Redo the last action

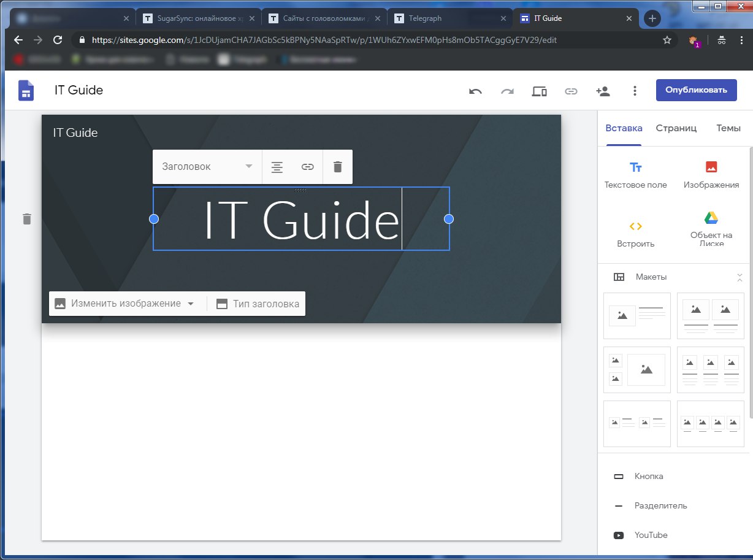click(507, 91)
